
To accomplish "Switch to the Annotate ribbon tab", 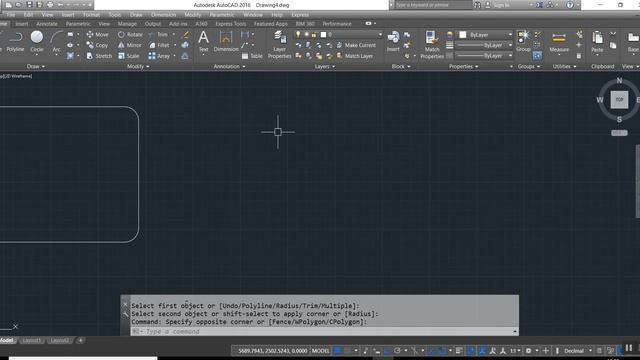I will 47,24.
